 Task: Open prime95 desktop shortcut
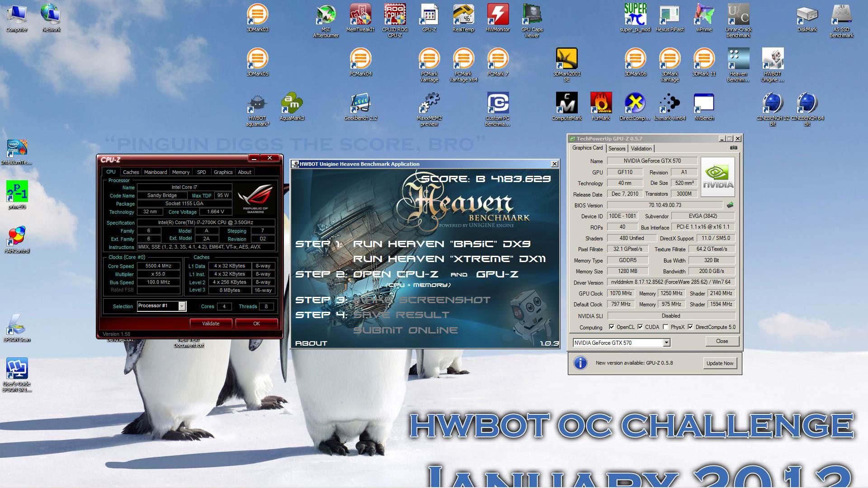17,194
